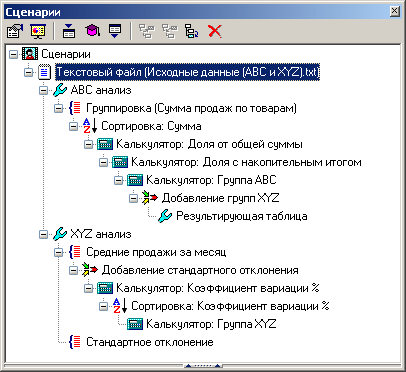The width and height of the screenshot is (406, 372).
Task: Collapse the XYZ анализ branch
Action: pyautogui.click(x=43, y=234)
